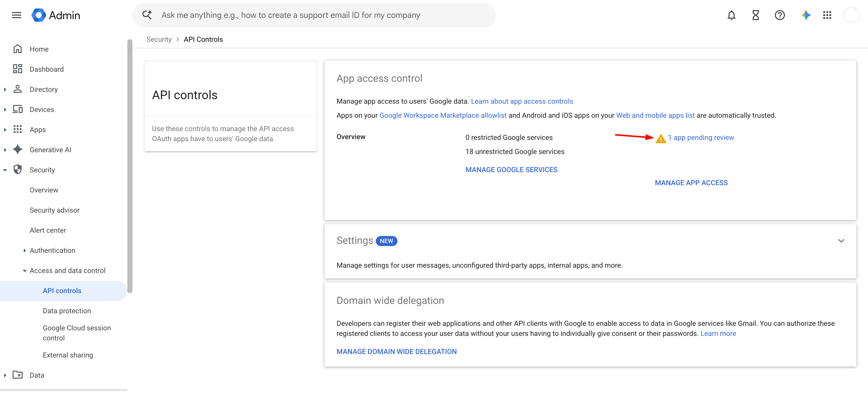Click the yellow warning triangle icon
Screen dimensions: 868x394
[x=661, y=138]
